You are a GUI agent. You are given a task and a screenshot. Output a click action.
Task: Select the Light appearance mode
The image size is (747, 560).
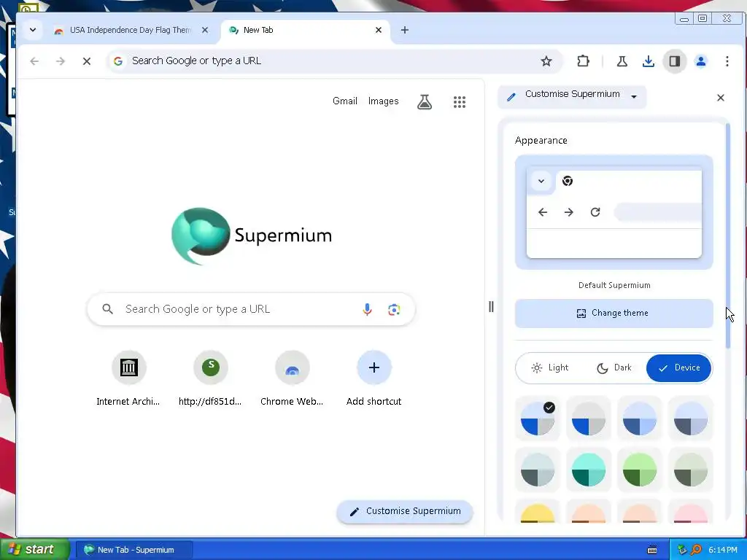click(x=550, y=367)
